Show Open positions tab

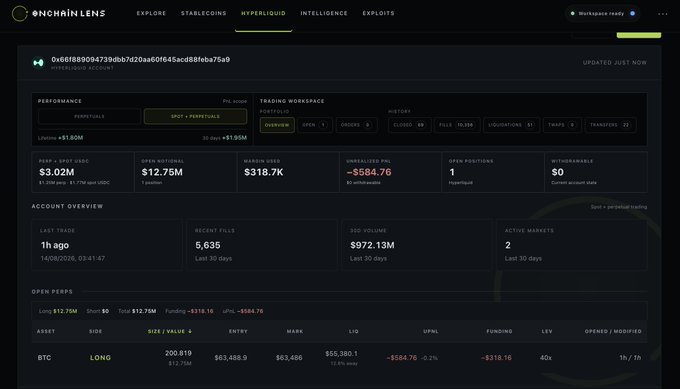pos(315,125)
